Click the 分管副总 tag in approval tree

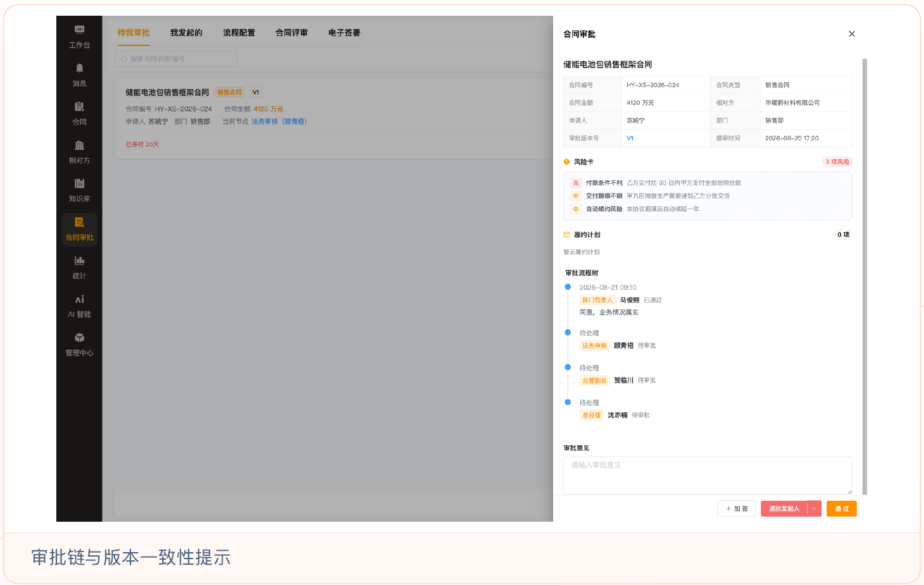click(594, 380)
